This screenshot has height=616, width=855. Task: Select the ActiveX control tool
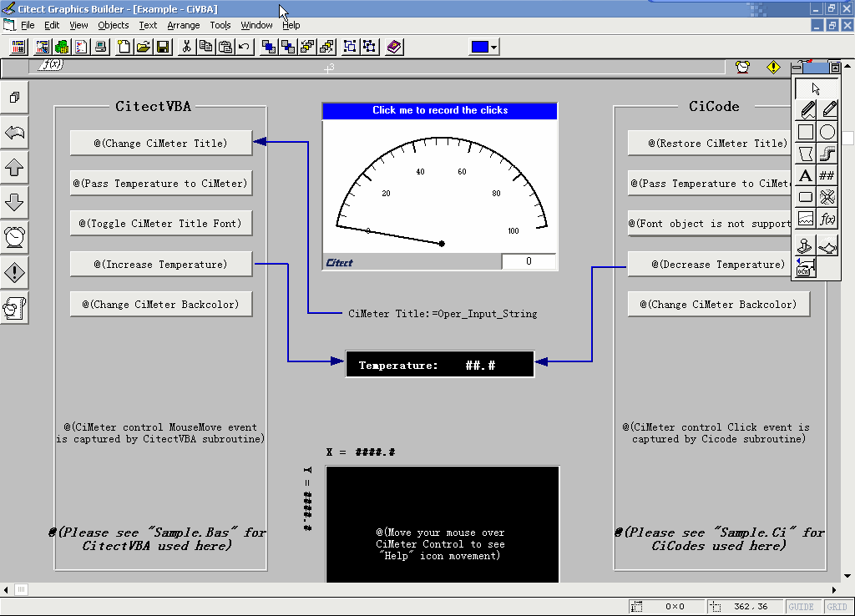click(806, 268)
